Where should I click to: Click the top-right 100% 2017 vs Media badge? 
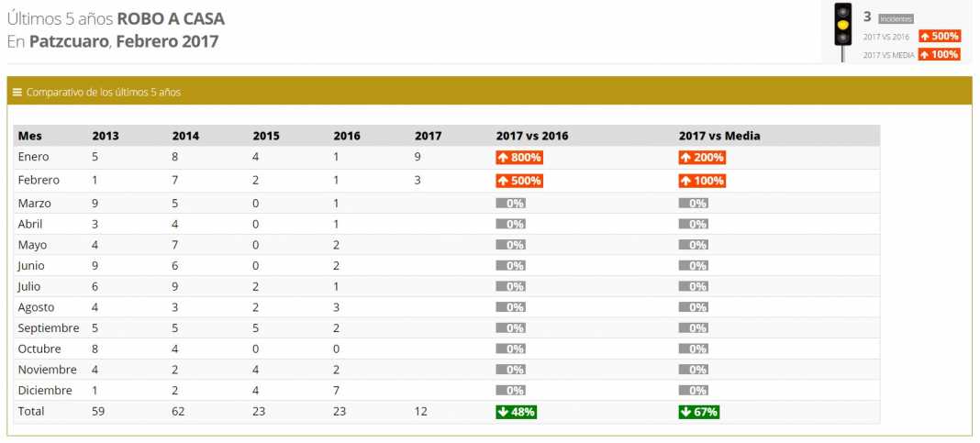click(x=939, y=54)
